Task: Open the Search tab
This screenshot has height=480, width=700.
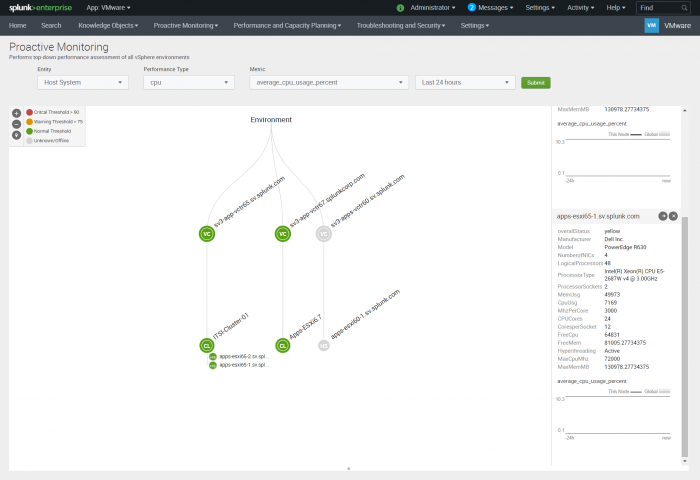Action: click(51, 25)
